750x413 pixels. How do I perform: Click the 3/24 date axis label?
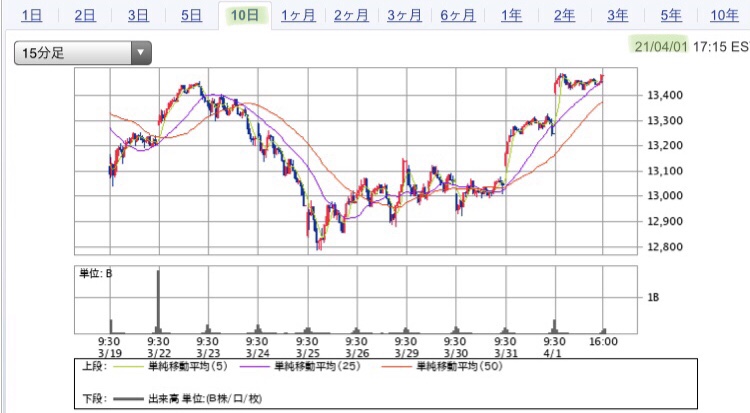(x=258, y=354)
